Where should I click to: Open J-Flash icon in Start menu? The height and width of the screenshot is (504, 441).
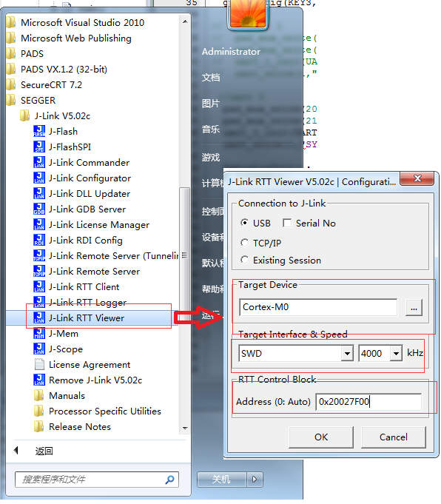pyautogui.click(x=39, y=132)
